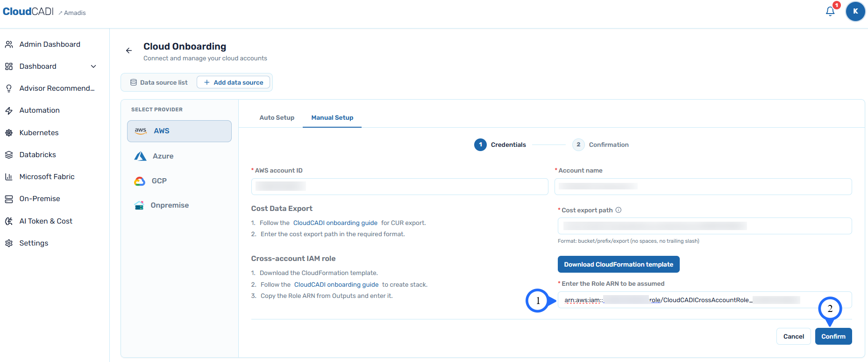This screenshot has width=868, height=362.
Task: Choose AWS as the provider
Action: click(x=179, y=131)
